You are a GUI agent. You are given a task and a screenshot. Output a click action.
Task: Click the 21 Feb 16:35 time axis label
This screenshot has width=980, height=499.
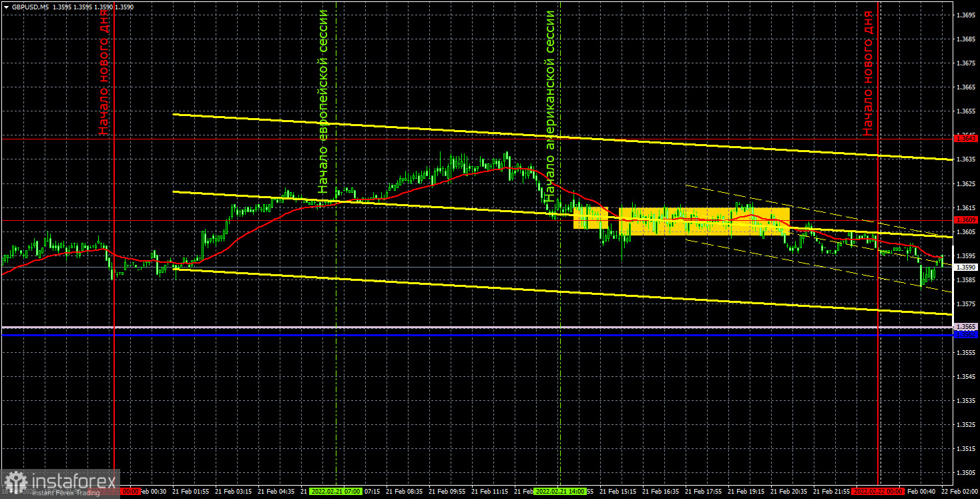660,491
